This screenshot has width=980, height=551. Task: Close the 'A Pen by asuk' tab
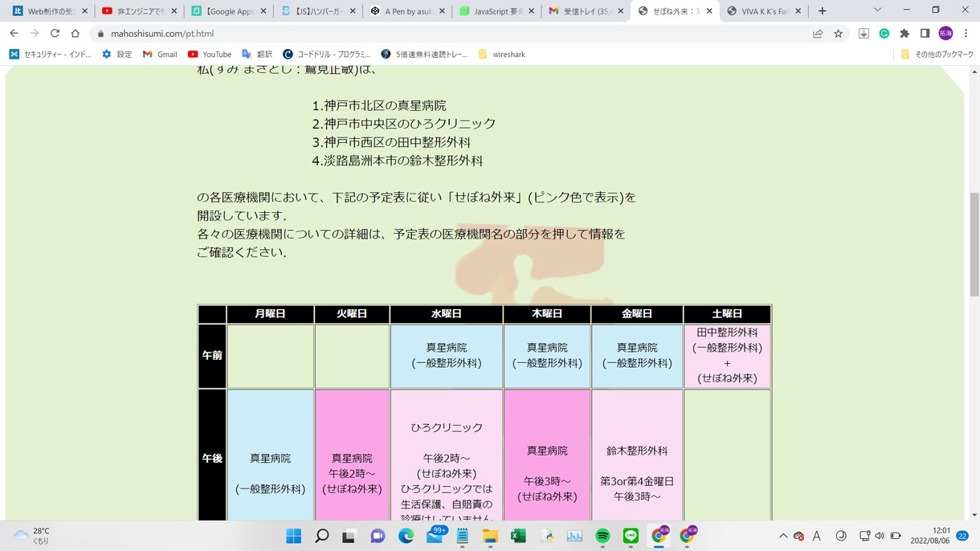click(442, 11)
